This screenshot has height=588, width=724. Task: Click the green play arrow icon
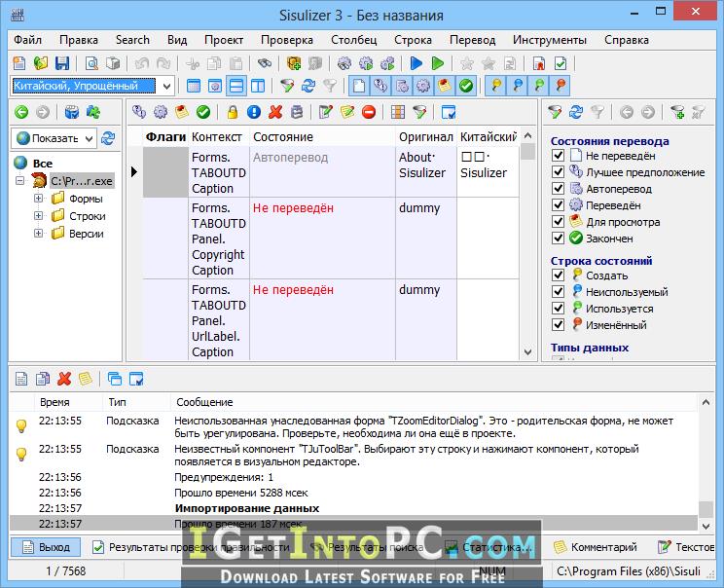click(437, 63)
